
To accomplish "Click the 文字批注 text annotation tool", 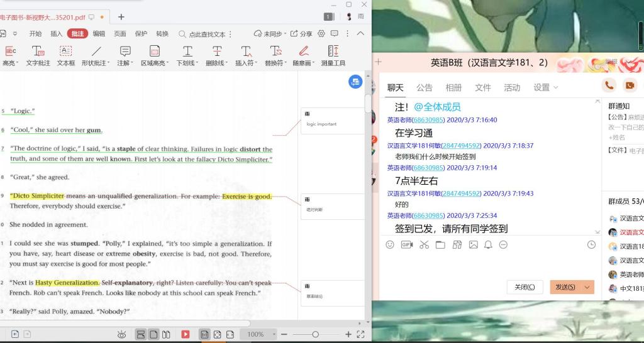I will coord(38,55).
